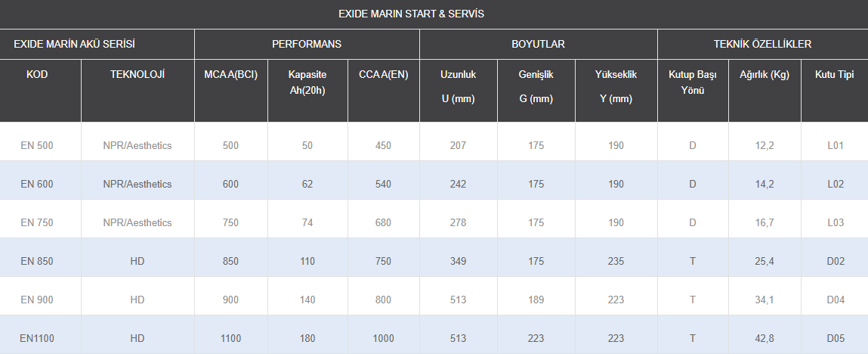This screenshot has height=354, width=868.
Task: Click the CCA A(EN) column header
Action: [x=383, y=74]
